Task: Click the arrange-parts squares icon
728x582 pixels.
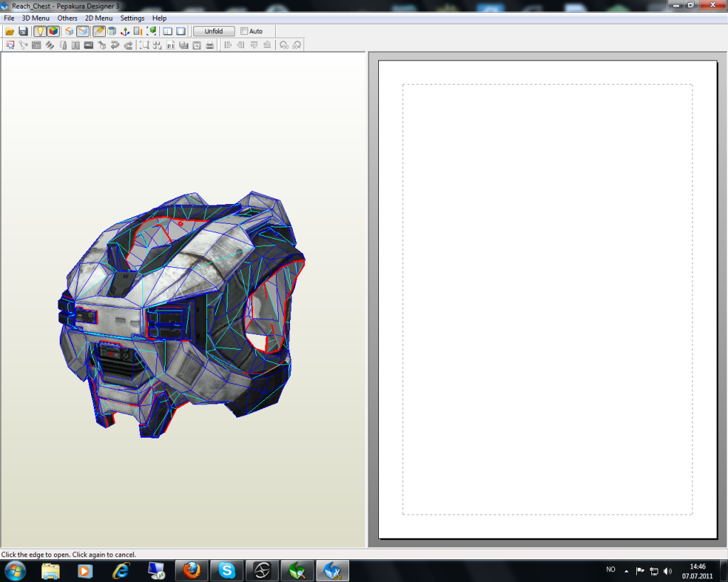Action: point(157,45)
